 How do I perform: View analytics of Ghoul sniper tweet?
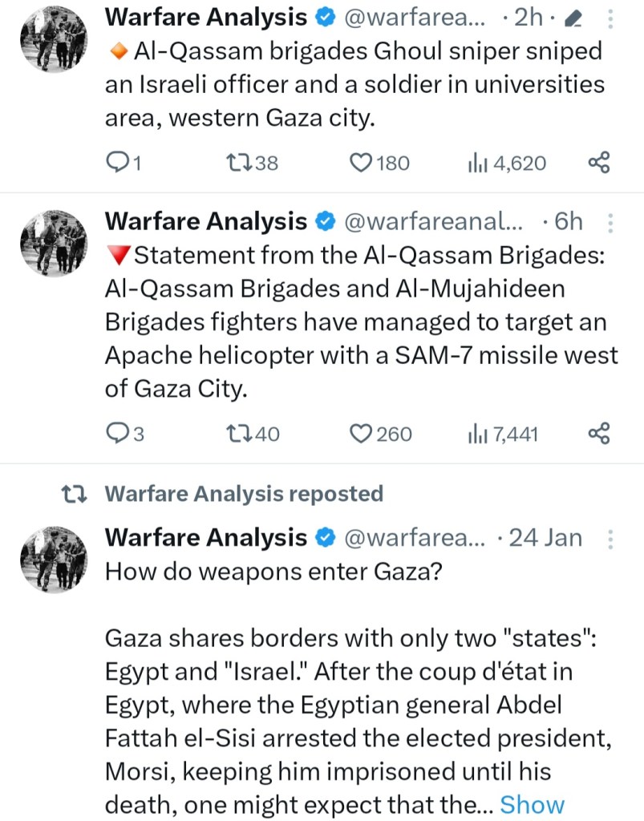pyautogui.click(x=506, y=164)
